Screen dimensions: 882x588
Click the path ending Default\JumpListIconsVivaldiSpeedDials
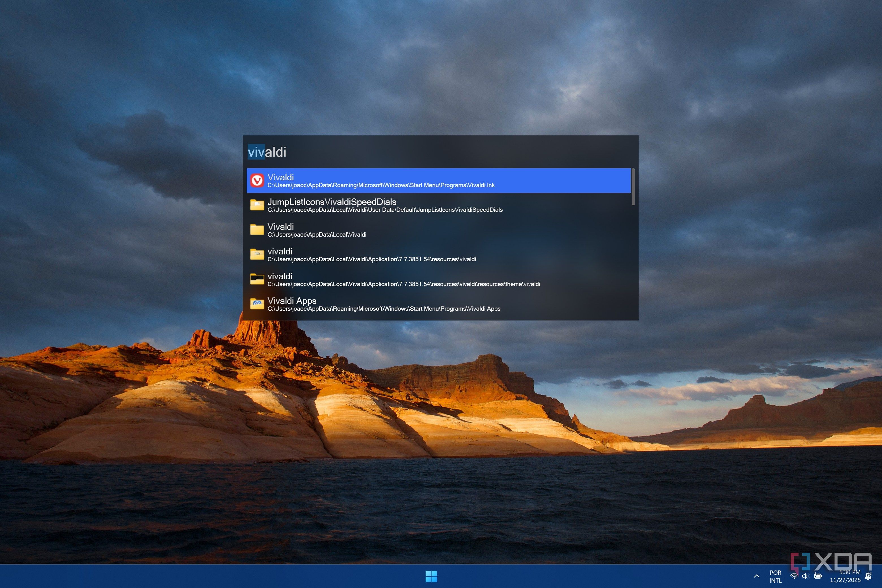click(385, 210)
